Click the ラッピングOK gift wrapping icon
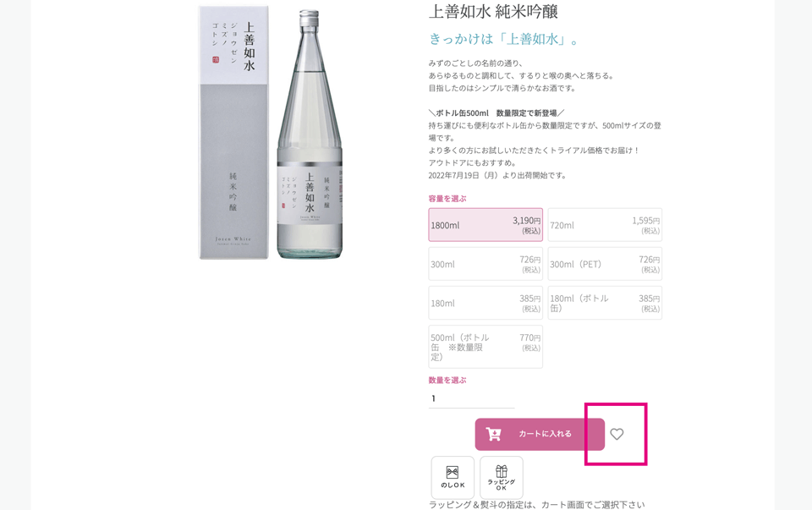Viewport: 812px width, 510px height. tap(502, 477)
